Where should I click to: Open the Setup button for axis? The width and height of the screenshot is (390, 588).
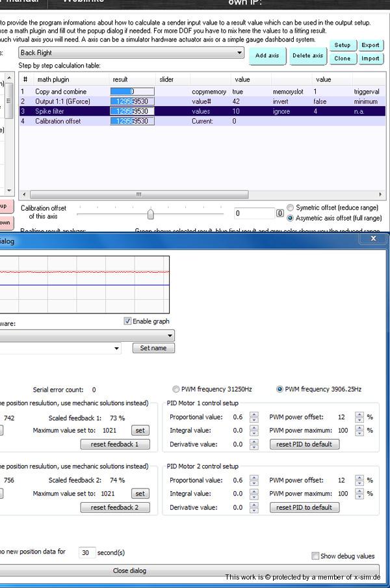point(342,46)
